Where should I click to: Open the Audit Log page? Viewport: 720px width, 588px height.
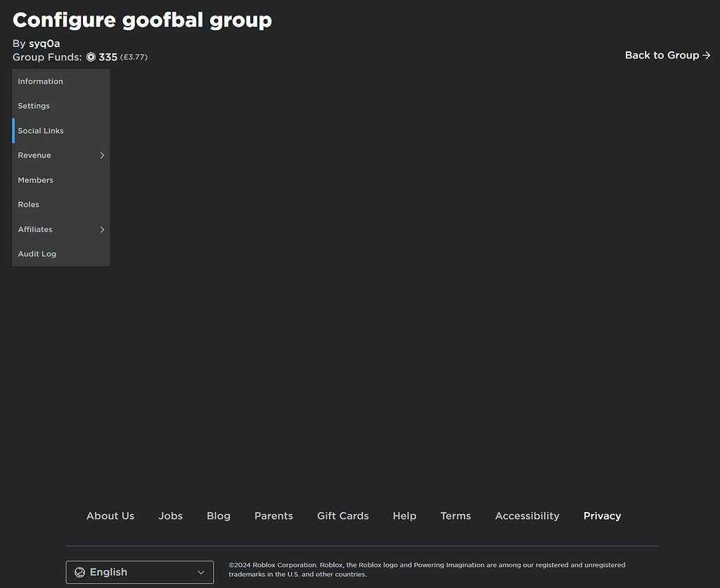[37, 253]
